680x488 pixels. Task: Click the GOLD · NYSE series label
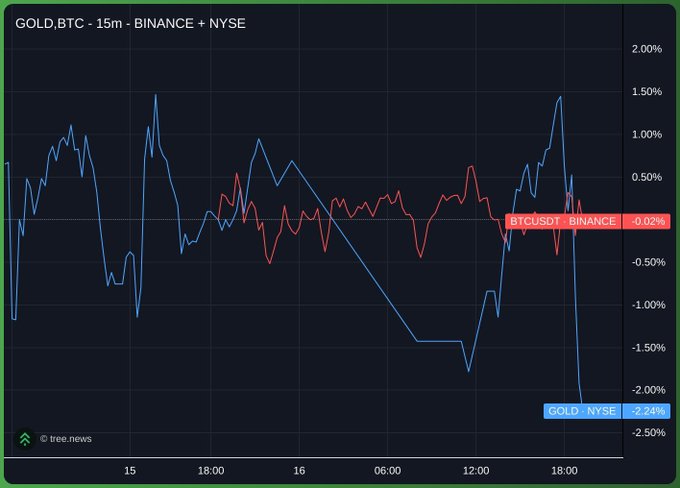(582, 411)
